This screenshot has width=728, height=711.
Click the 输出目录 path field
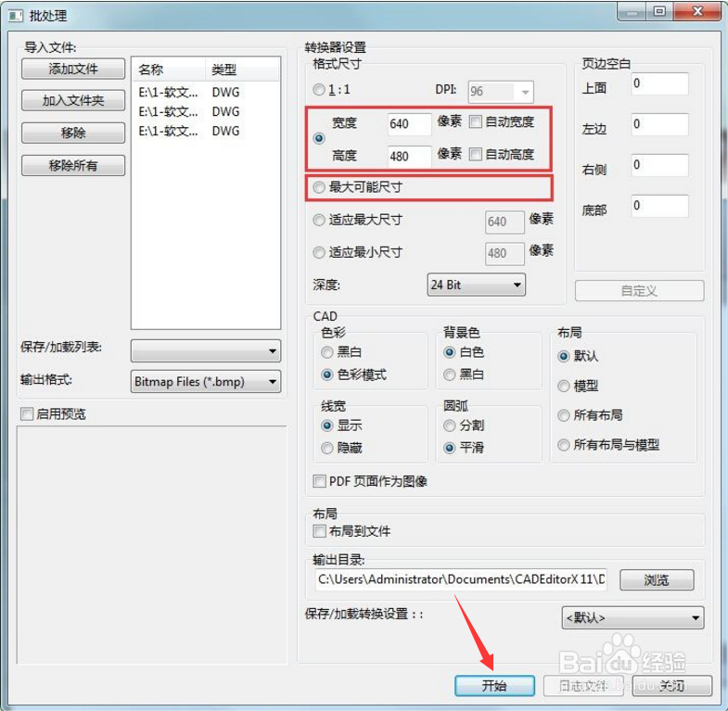[x=461, y=579]
